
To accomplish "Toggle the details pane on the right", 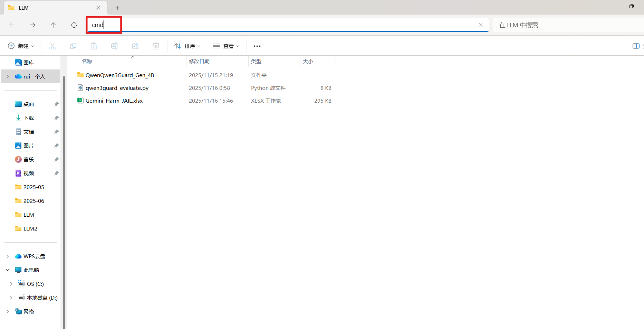I will point(636,46).
